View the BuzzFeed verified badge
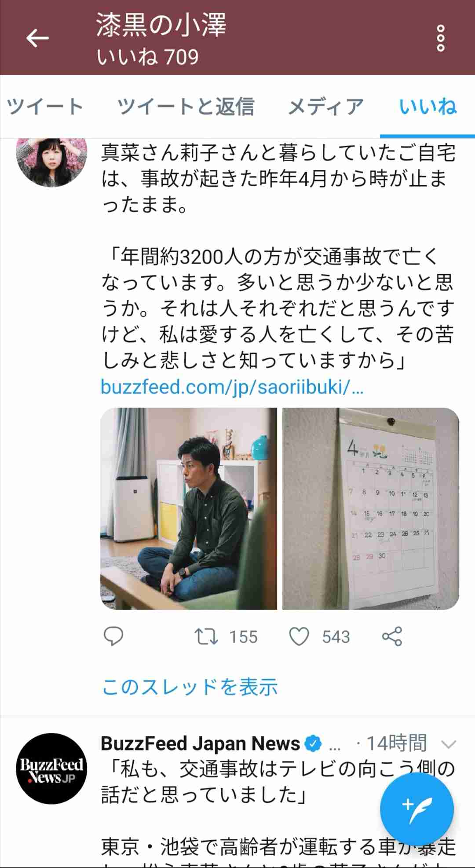Viewport: 475px width, 868px height. pyautogui.click(x=313, y=744)
